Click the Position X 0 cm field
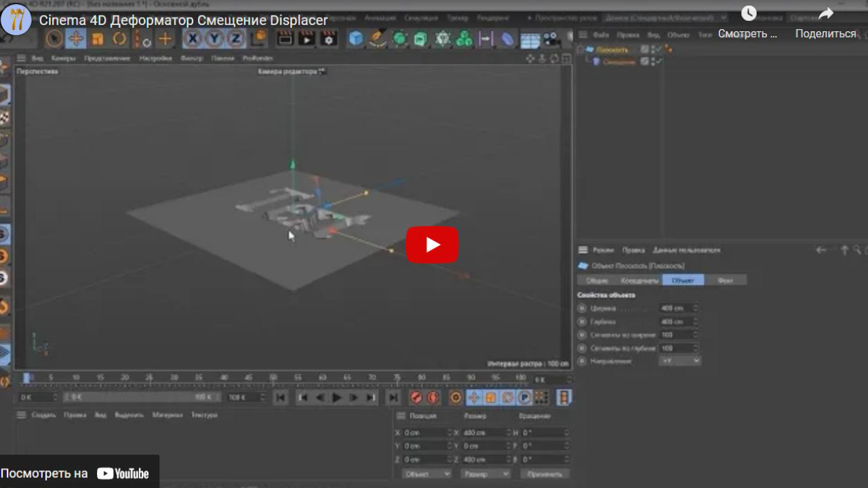This screenshot has width=868, height=488. (x=427, y=432)
